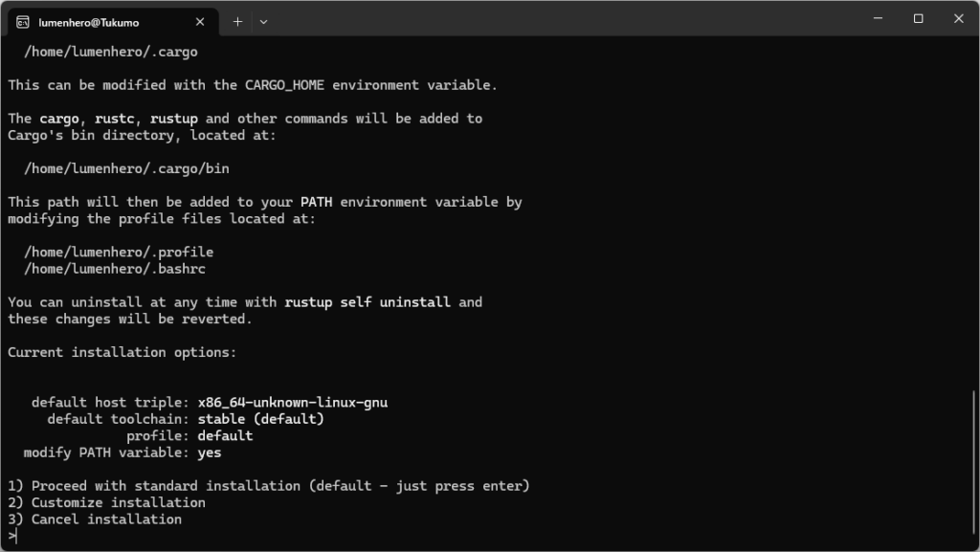This screenshot has height=552, width=980.
Task: Maximize the terminal window
Action: pos(918,18)
